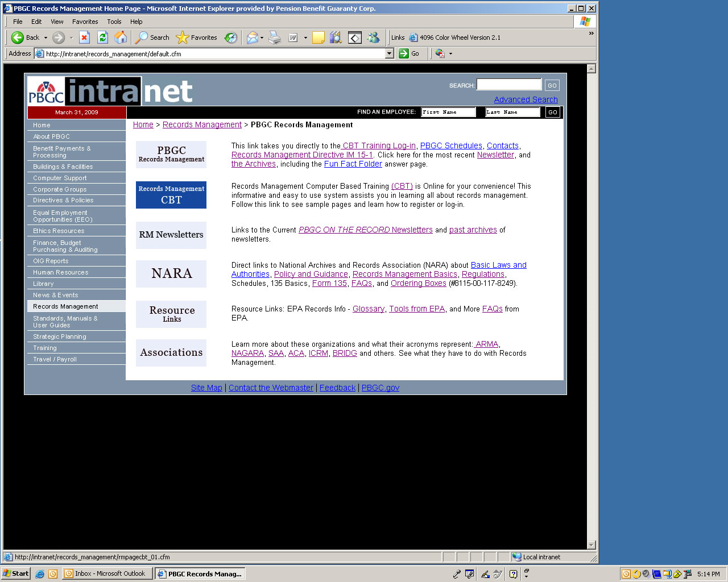
Task: Click the yellow Discuss note icon
Action: (x=318, y=38)
